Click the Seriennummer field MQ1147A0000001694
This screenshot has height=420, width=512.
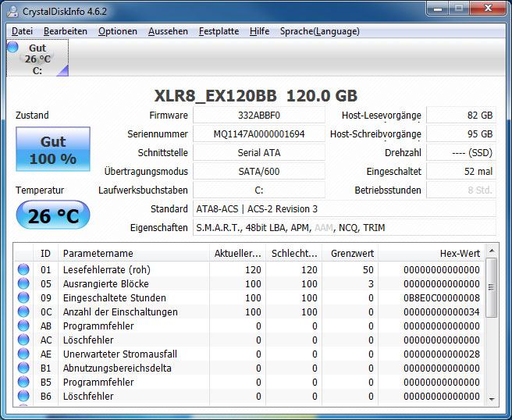pos(259,134)
